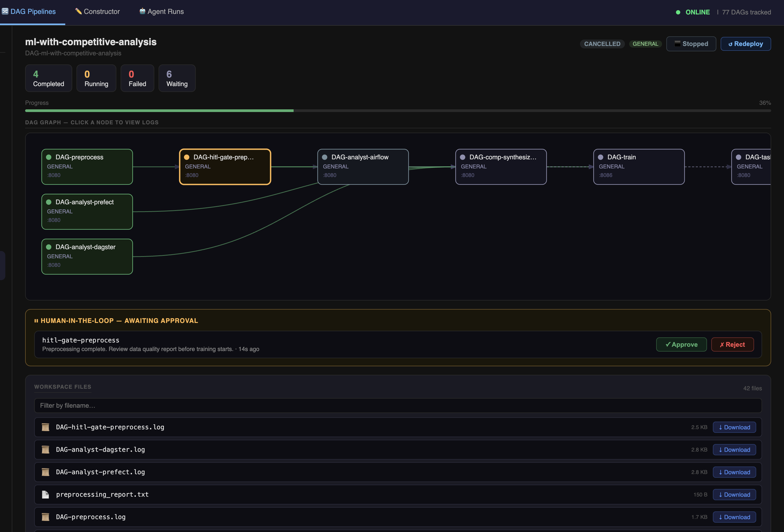784x532 pixels.
Task: Click the CANCELLED status badge
Action: click(602, 44)
